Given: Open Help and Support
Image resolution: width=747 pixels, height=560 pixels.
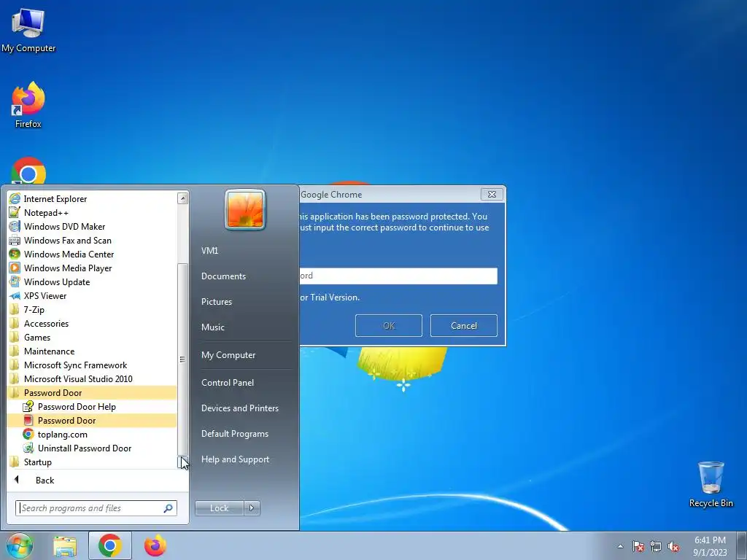Looking at the screenshot, I should (x=245, y=459).
